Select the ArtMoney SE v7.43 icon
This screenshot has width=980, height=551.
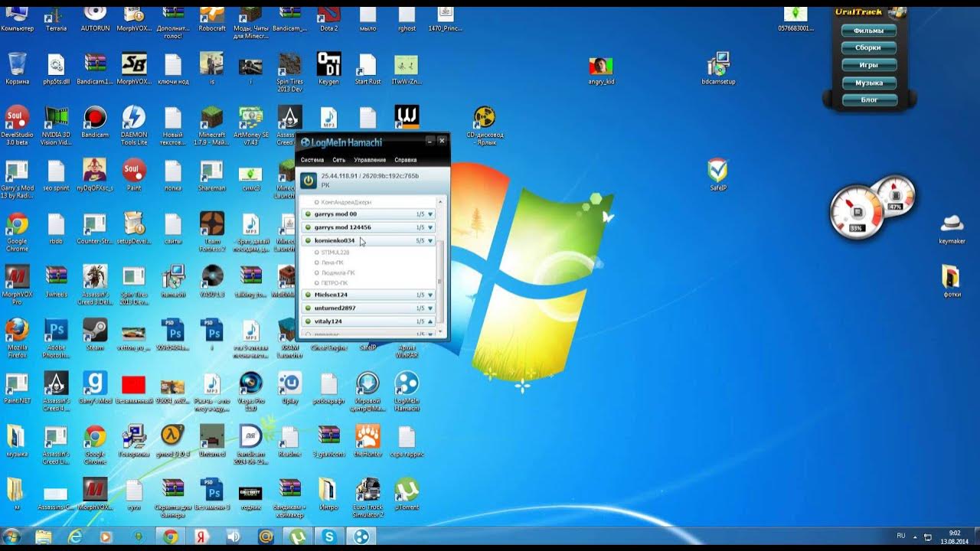tap(250, 125)
